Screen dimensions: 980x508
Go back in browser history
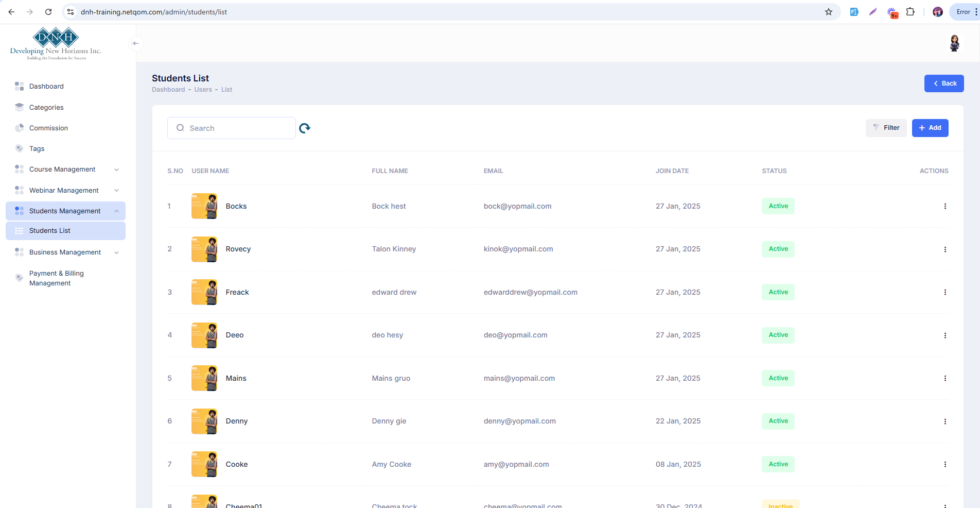point(11,12)
